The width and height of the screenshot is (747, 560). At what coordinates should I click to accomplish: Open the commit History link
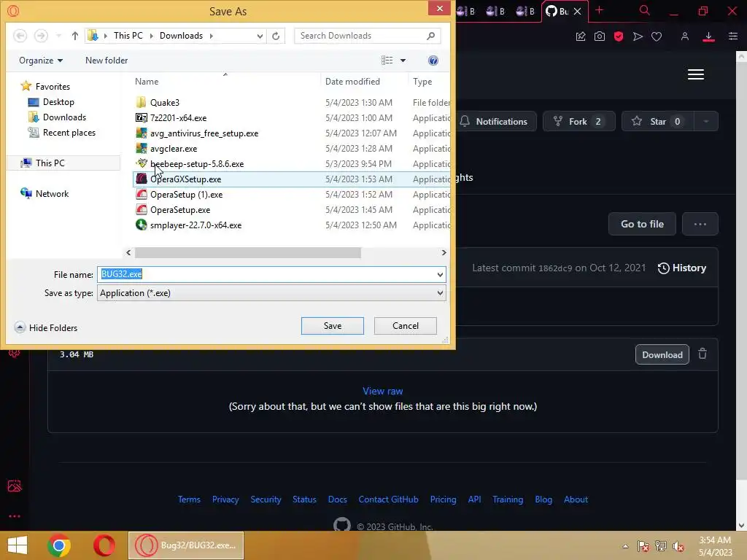682,268
